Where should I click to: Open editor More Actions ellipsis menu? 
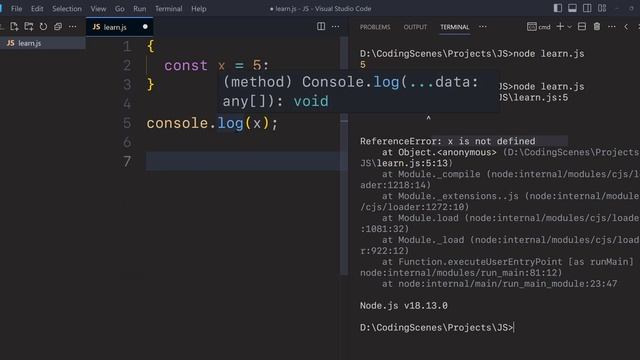click(x=336, y=27)
